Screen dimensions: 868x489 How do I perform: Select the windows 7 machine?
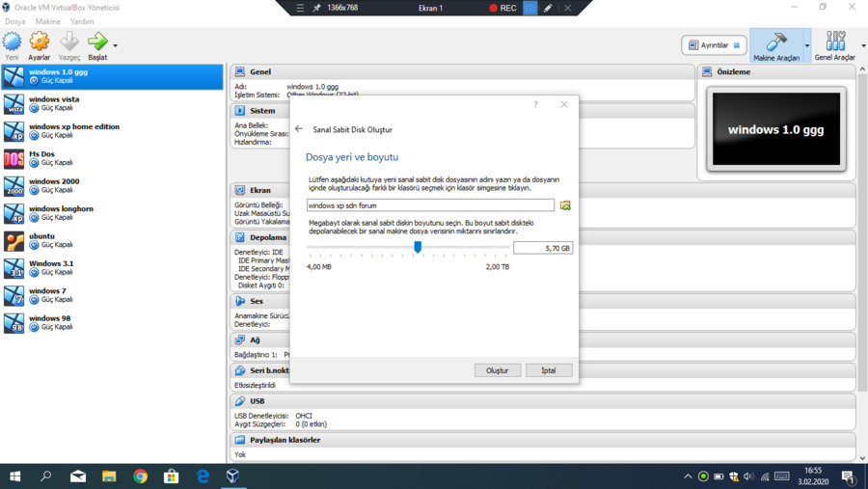(x=112, y=295)
